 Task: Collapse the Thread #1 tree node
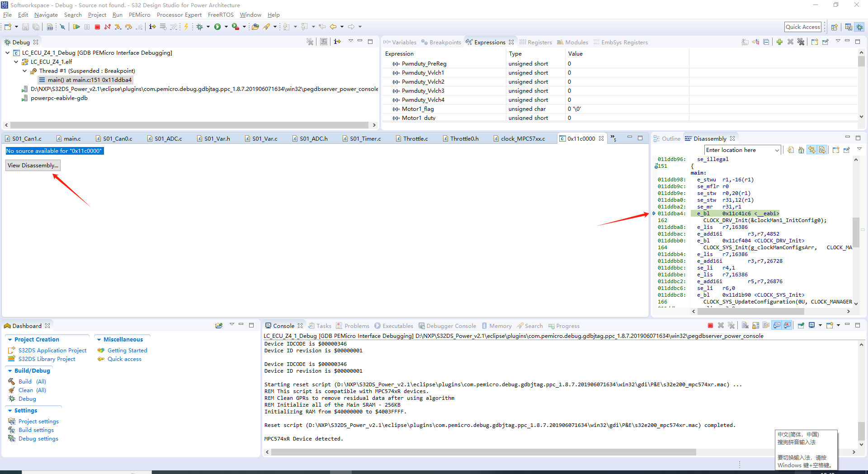25,71
